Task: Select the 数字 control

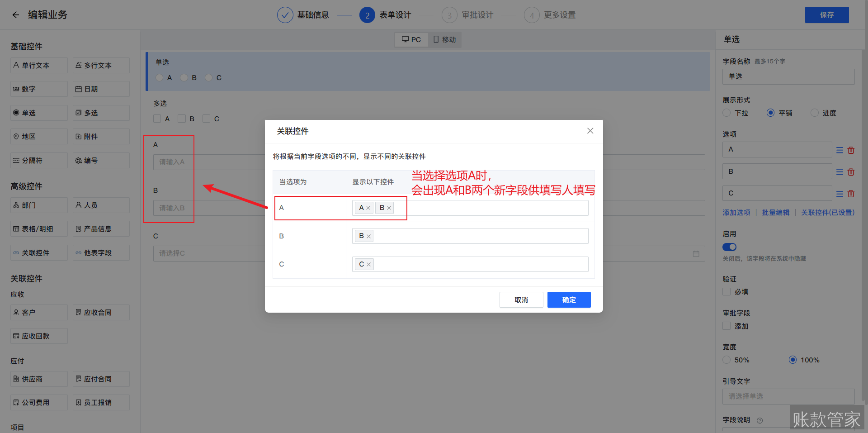Action: (x=38, y=89)
